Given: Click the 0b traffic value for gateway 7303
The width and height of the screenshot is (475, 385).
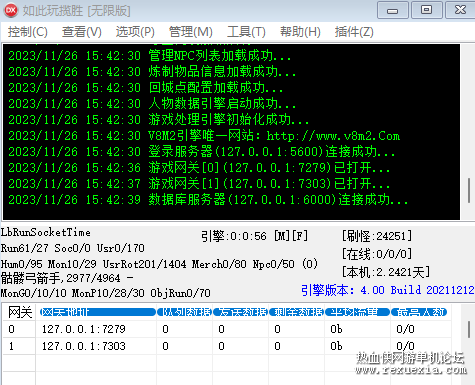Looking at the screenshot, I should pos(336,346).
